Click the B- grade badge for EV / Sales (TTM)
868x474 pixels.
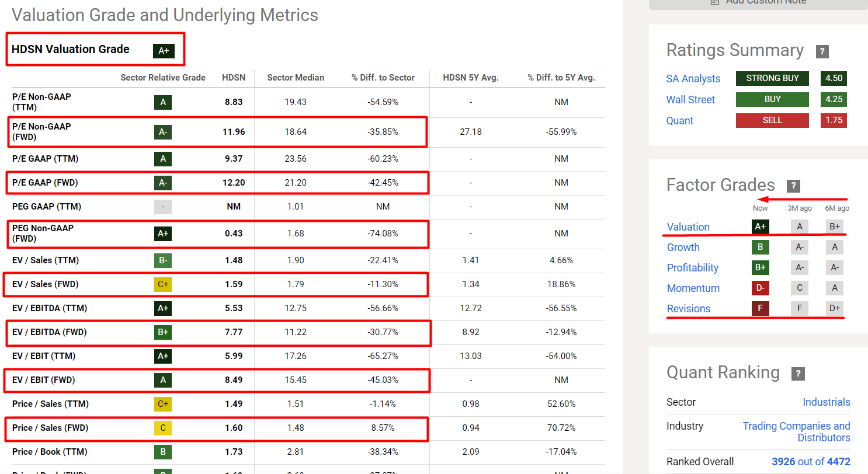(x=163, y=260)
